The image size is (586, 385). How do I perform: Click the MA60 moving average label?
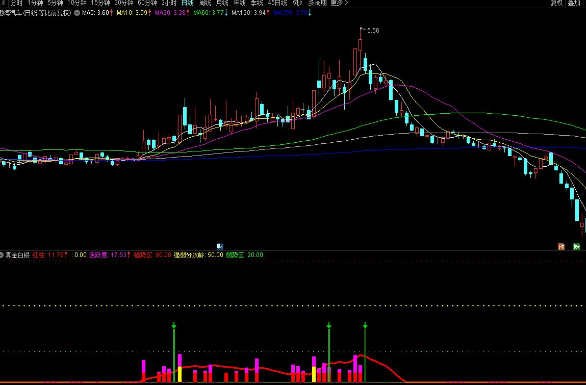[210, 13]
